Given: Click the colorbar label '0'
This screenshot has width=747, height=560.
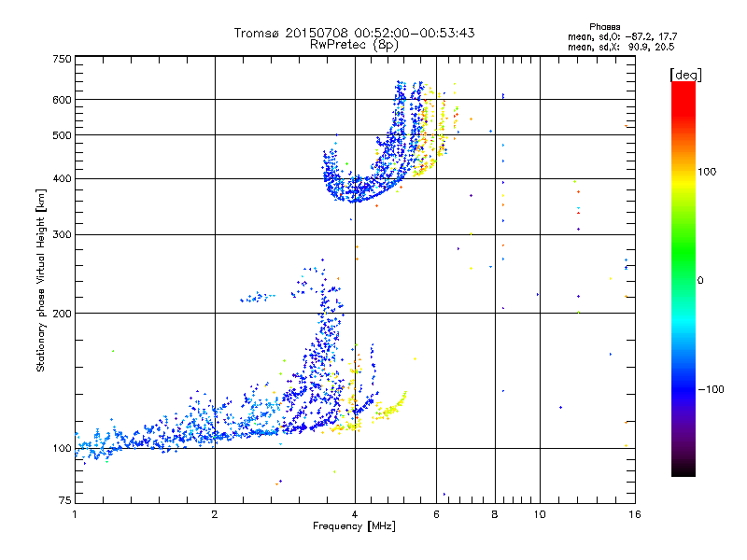Looking at the screenshot, I should pos(700,281).
